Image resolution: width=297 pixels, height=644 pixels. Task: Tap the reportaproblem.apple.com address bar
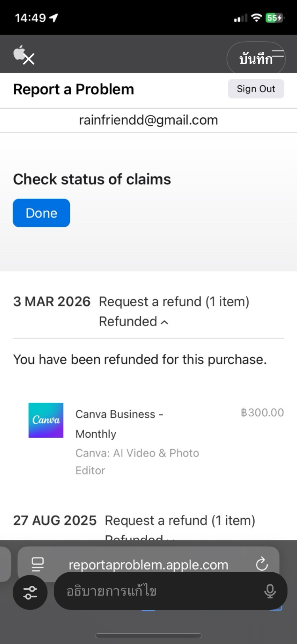coord(148,565)
